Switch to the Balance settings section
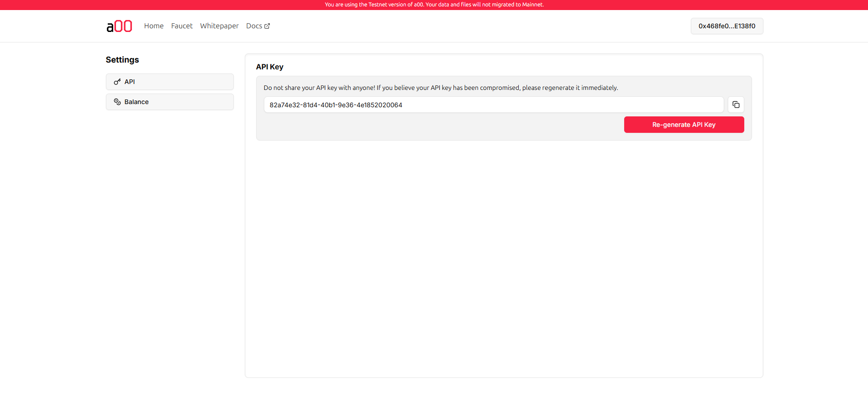 [169, 102]
